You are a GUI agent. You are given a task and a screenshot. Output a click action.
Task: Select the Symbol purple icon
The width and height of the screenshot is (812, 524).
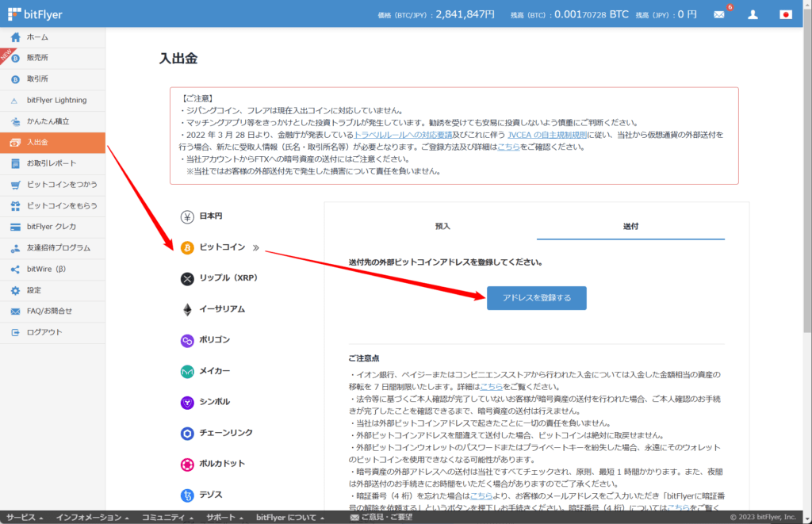pyautogui.click(x=187, y=403)
